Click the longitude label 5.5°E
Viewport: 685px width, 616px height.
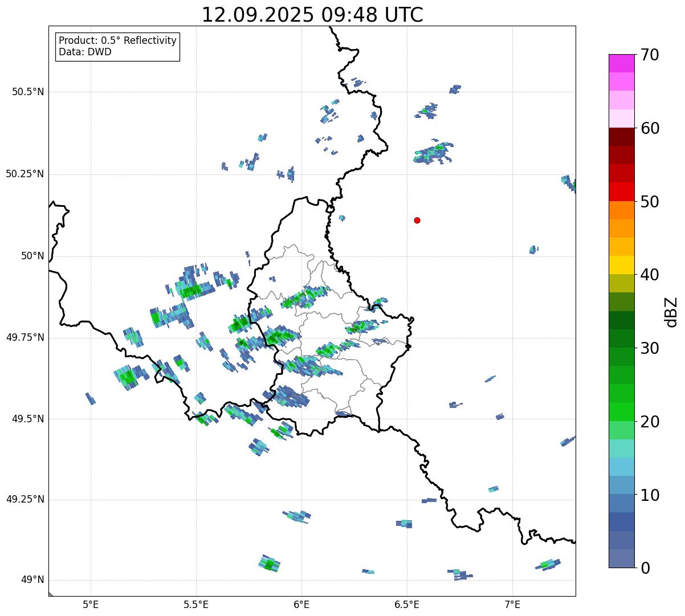pos(196,605)
